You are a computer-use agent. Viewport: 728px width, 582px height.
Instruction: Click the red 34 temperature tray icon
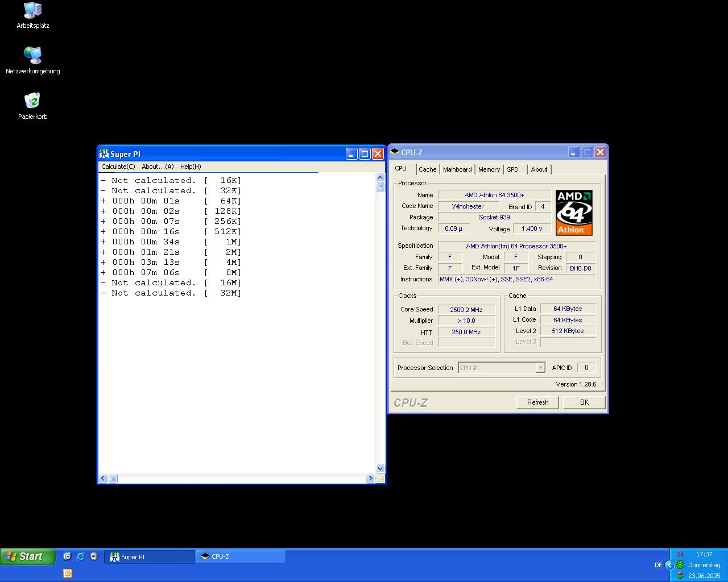click(x=680, y=554)
